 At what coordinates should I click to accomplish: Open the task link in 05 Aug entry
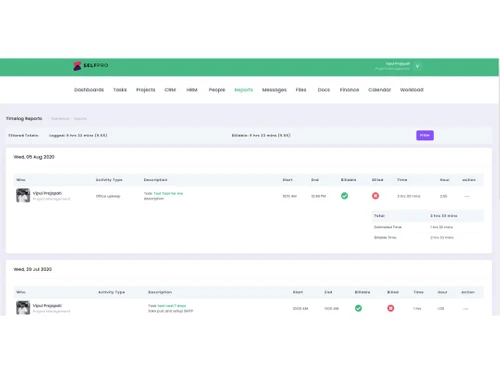point(168,193)
